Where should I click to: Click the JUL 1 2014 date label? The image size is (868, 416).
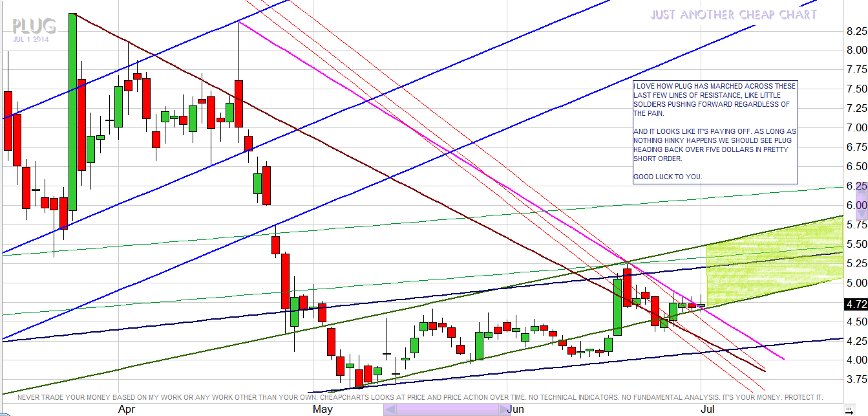[x=30, y=39]
